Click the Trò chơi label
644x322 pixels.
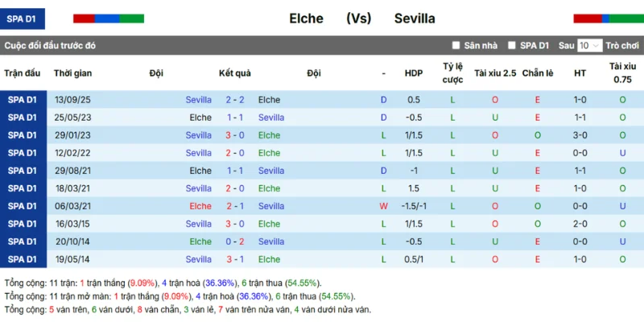(621, 46)
